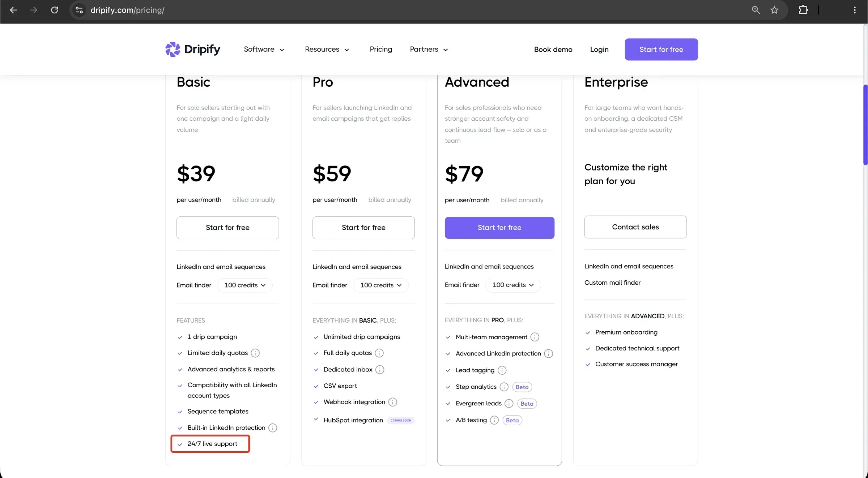This screenshot has width=868, height=478.
Task: Open the Pricing nav link
Action: point(381,49)
